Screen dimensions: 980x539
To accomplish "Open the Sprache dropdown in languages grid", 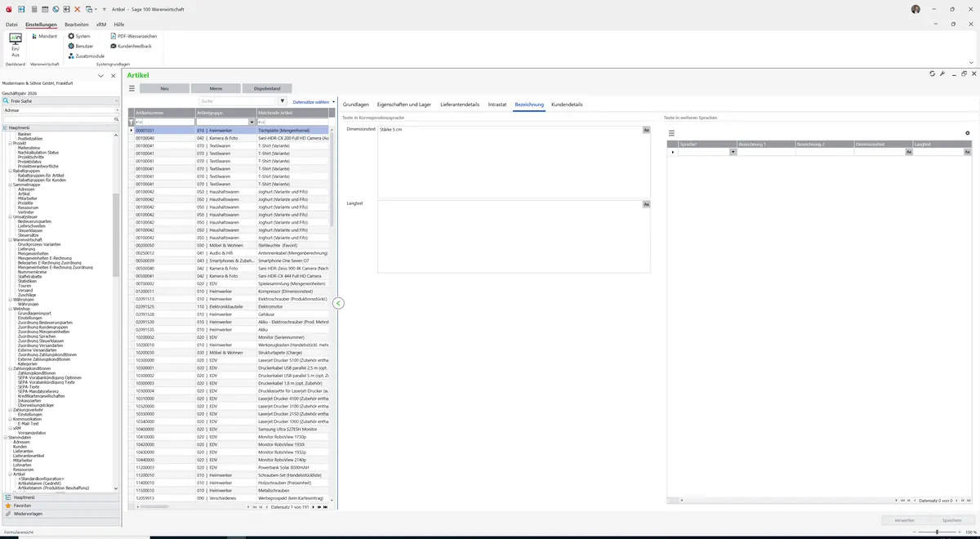I will pos(733,152).
